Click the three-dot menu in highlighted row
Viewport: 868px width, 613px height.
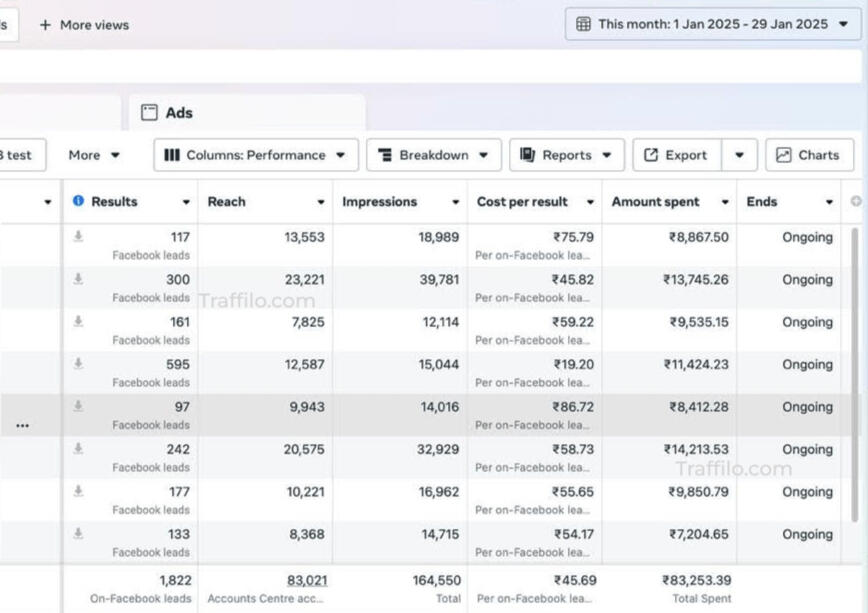22,425
